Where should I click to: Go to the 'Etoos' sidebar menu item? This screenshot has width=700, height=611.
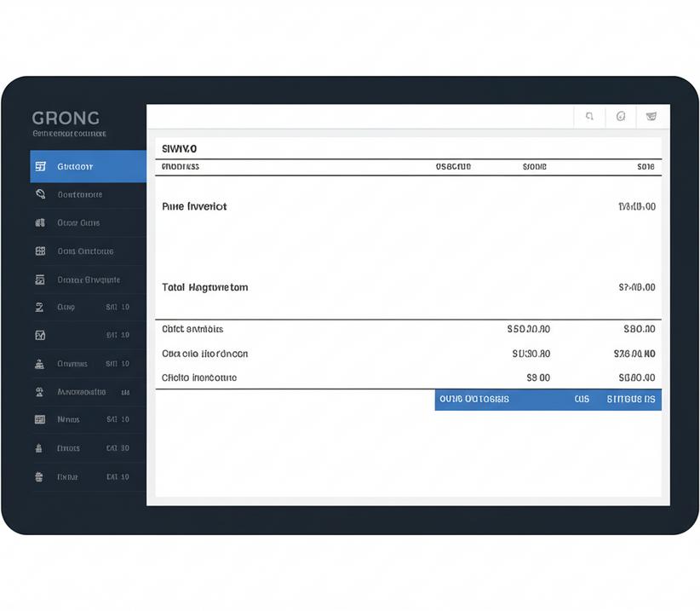click(x=68, y=448)
